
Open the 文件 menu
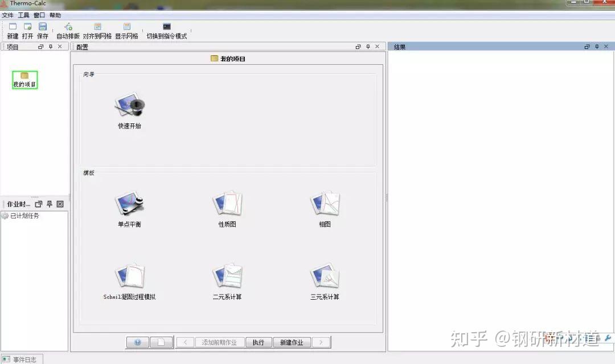8,15
